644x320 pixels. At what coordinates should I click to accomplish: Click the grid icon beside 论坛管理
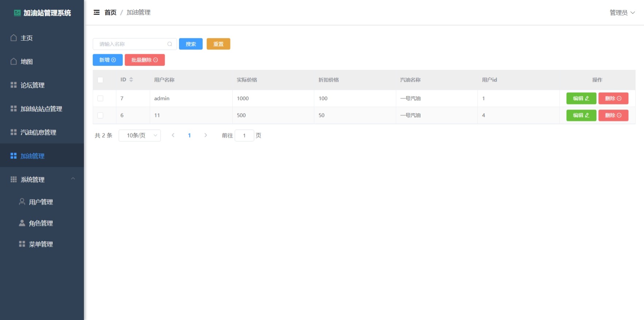pos(14,85)
